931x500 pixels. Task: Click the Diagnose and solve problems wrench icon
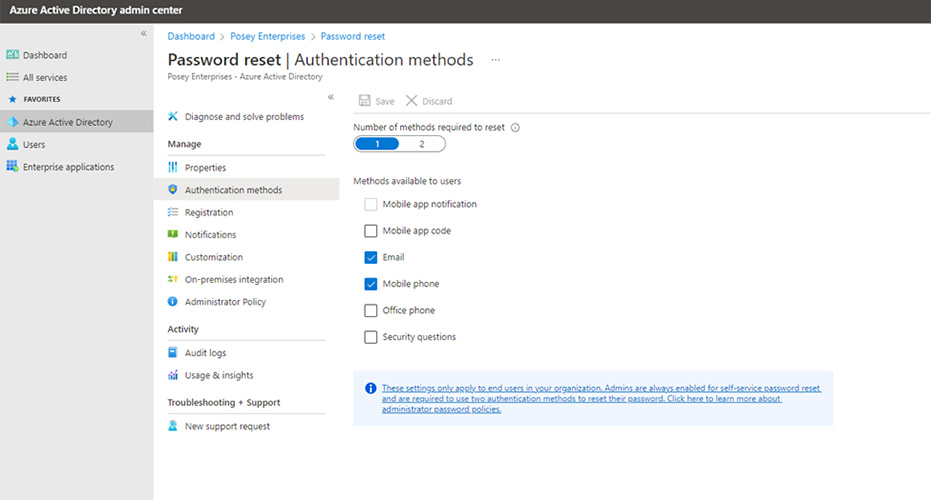[x=173, y=116]
